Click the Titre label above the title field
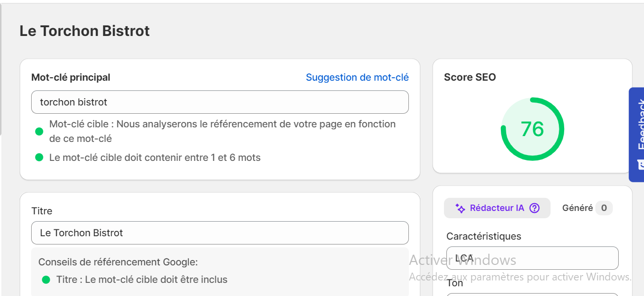 42,211
